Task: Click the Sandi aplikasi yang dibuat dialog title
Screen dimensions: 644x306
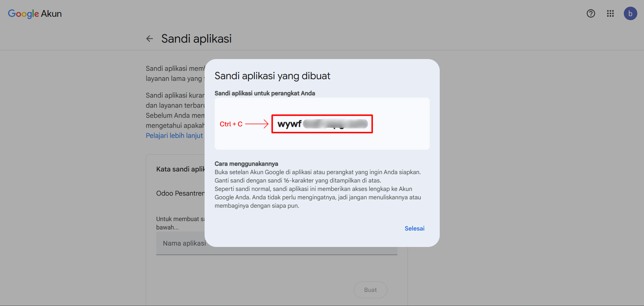Action: (x=272, y=76)
